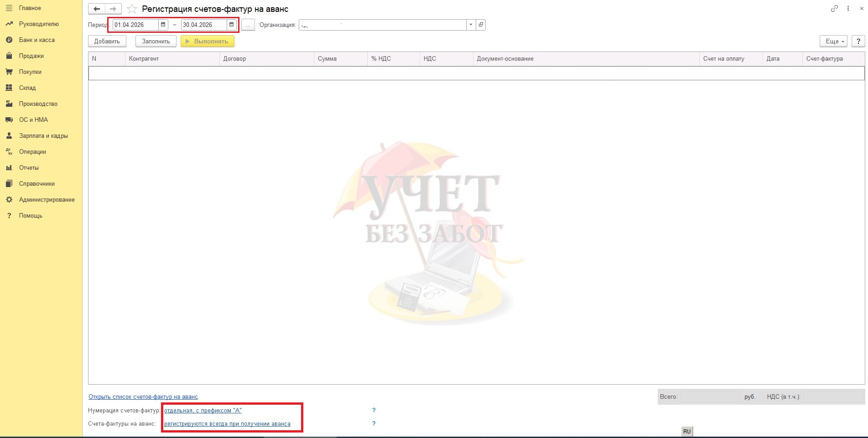Add page to favorites with star
The image size is (868, 438).
tap(132, 9)
